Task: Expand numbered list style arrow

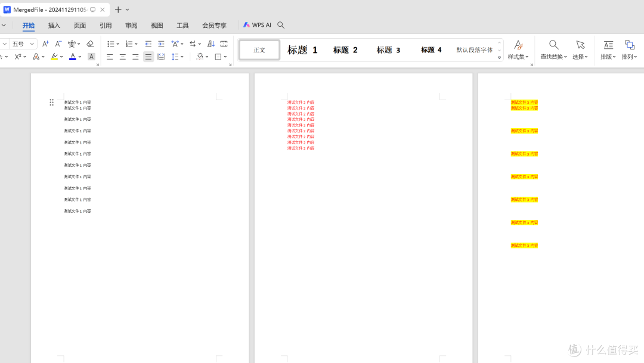Action: pos(136,44)
